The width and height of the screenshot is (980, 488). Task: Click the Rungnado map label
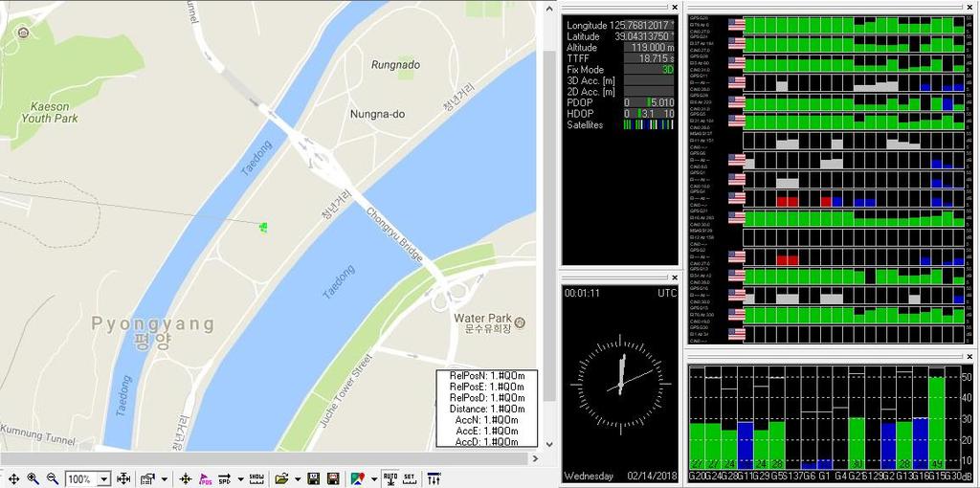click(x=395, y=65)
